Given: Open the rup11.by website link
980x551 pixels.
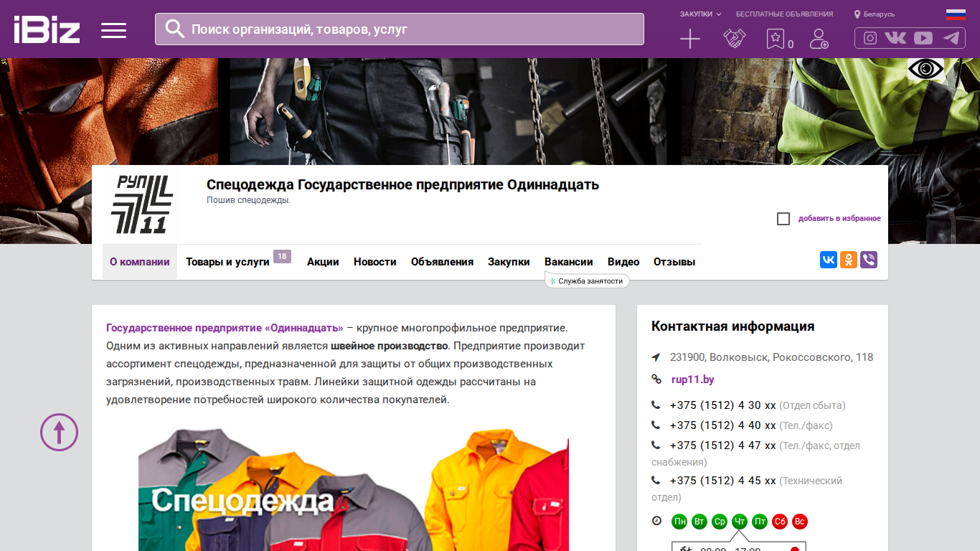Looking at the screenshot, I should point(693,380).
